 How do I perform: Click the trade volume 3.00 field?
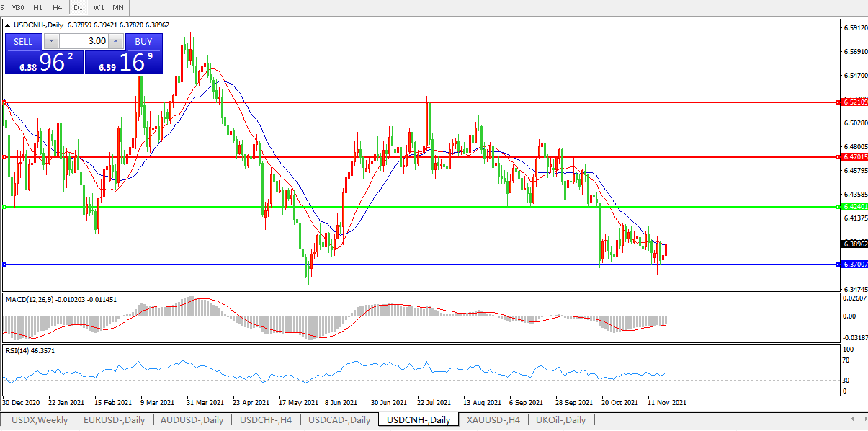click(x=84, y=42)
